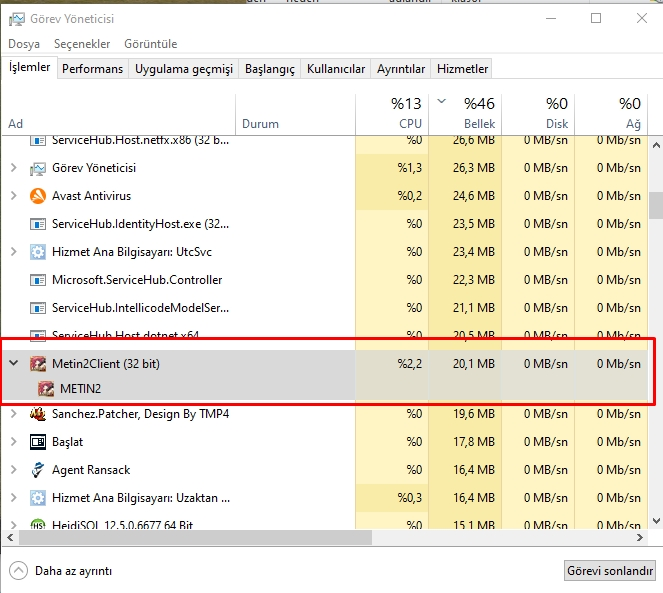Open the Dosya menu
The image size is (663, 593).
[24, 44]
